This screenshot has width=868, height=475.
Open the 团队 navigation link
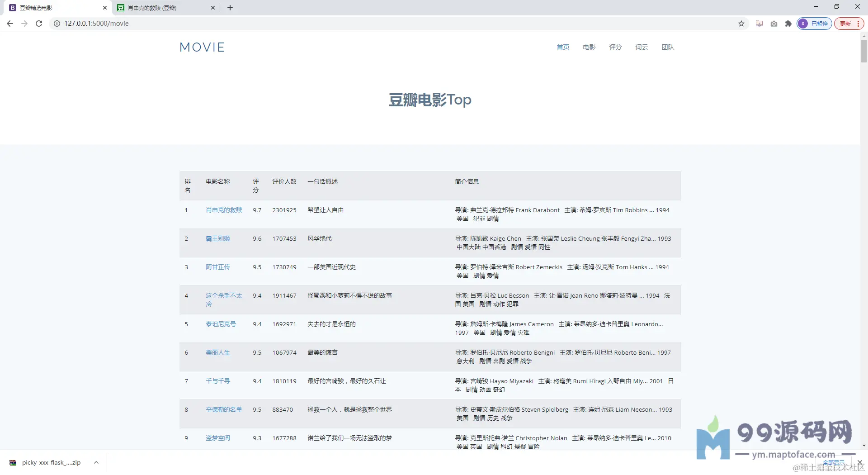(668, 47)
